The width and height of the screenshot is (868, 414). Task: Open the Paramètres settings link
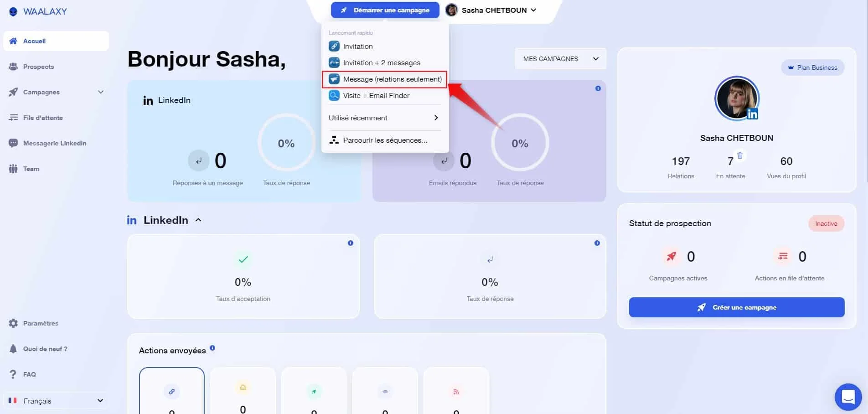pyautogui.click(x=56, y=323)
